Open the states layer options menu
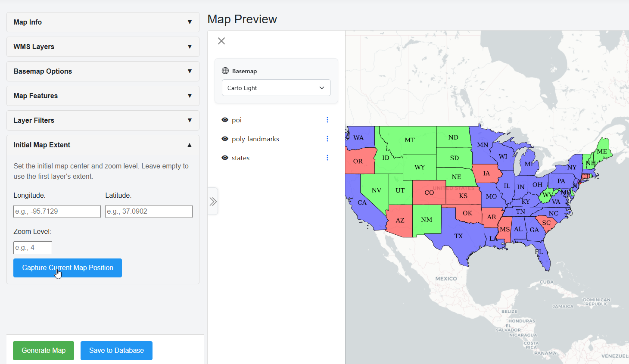Image resolution: width=629 pixels, height=364 pixels. (x=327, y=158)
